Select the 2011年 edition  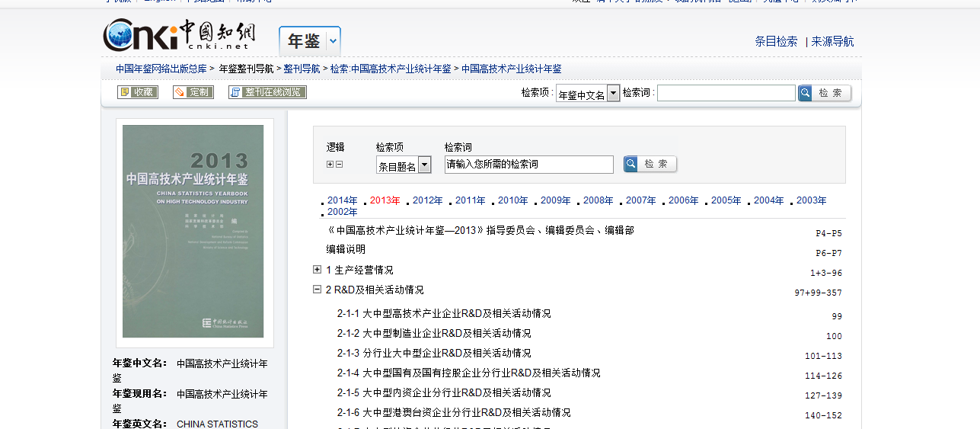[470, 200]
